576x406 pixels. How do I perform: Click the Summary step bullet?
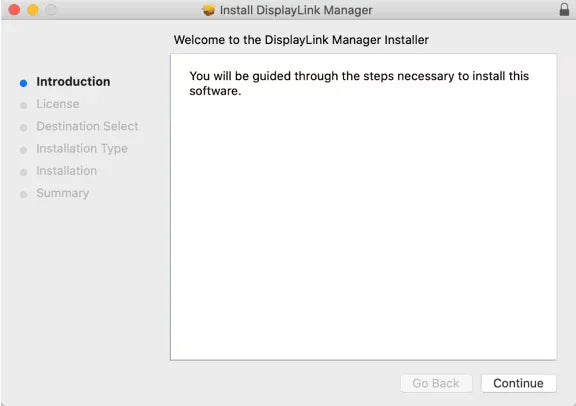24,195
